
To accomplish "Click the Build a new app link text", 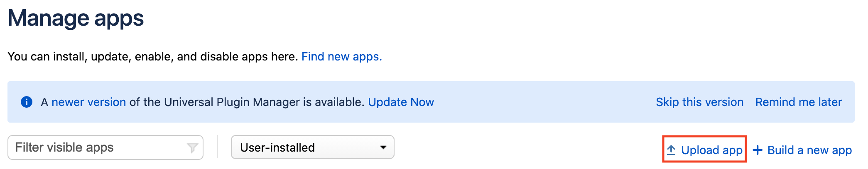I will point(809,150).
